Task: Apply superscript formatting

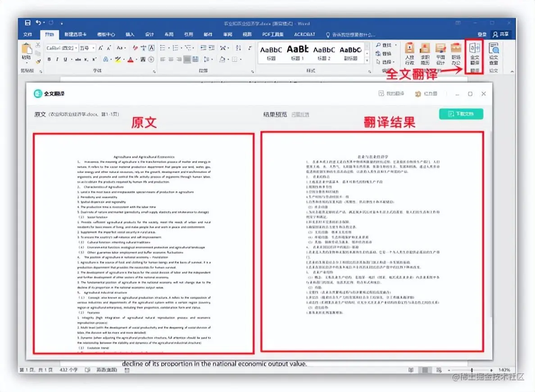Action: [94, 59]
